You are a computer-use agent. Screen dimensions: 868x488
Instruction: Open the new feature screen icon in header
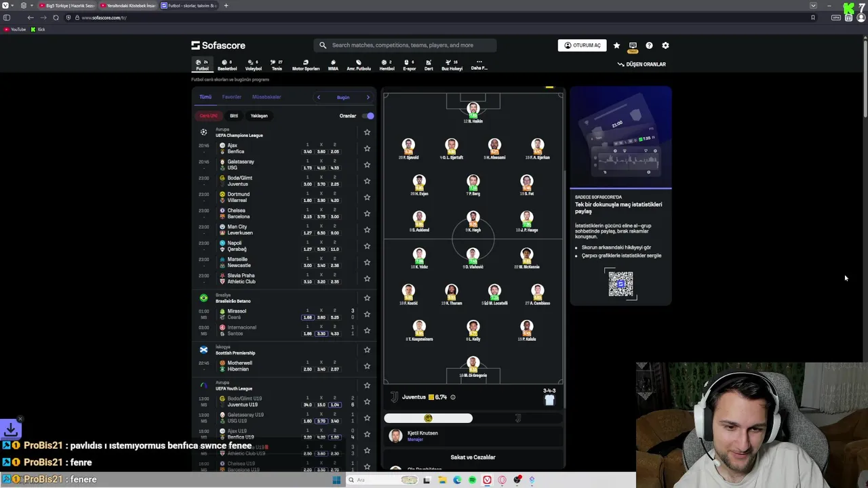point(633,45)
